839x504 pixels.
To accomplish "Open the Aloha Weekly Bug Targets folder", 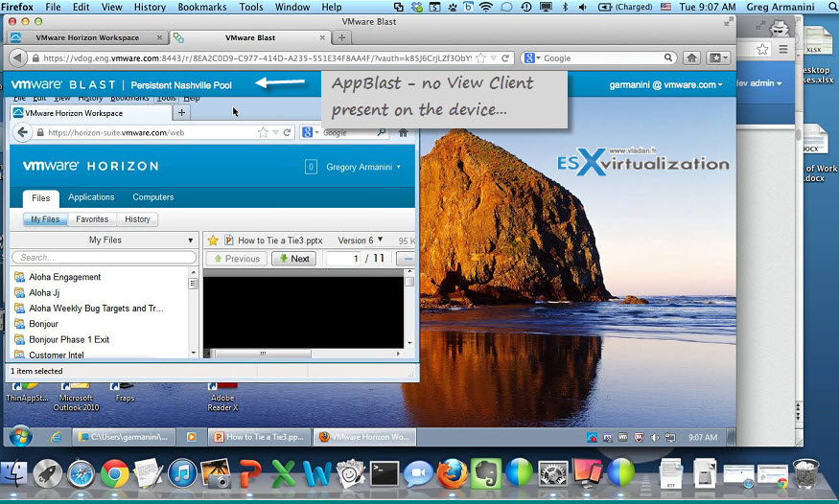I will tap(96, 309).
